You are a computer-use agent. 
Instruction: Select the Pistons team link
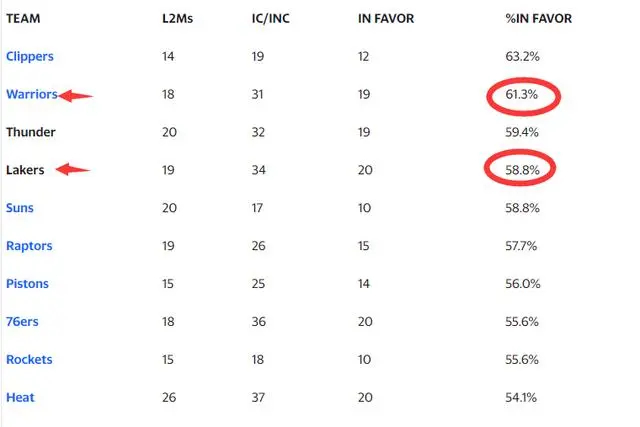[x=27, y=284]
